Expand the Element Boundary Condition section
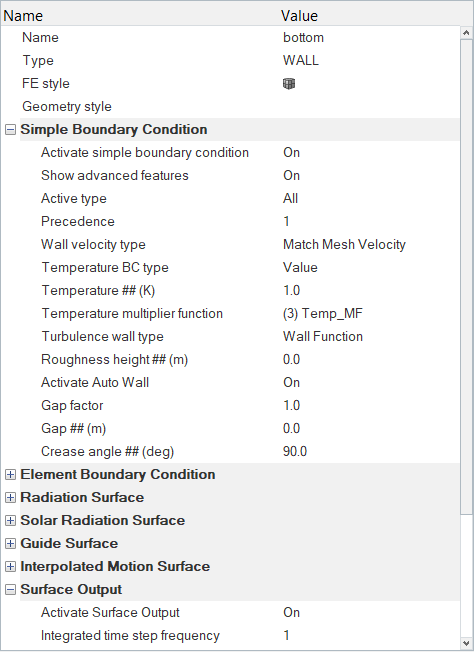474x652 pixels. pos(10,475)
